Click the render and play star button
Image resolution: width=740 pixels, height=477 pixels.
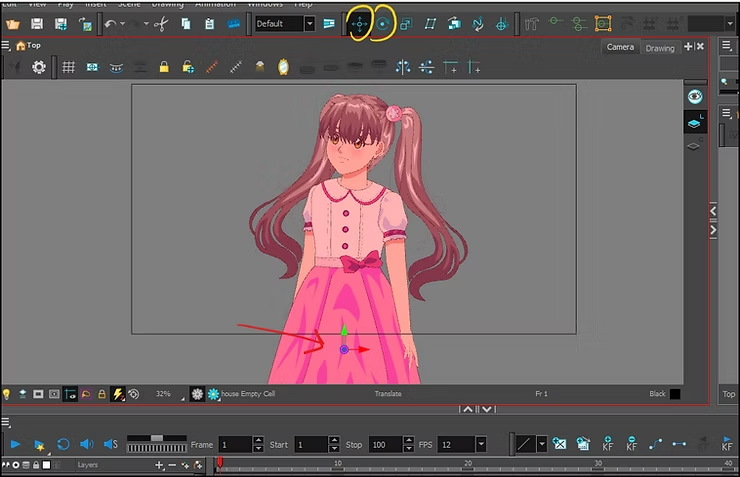(x=39, y=445)
